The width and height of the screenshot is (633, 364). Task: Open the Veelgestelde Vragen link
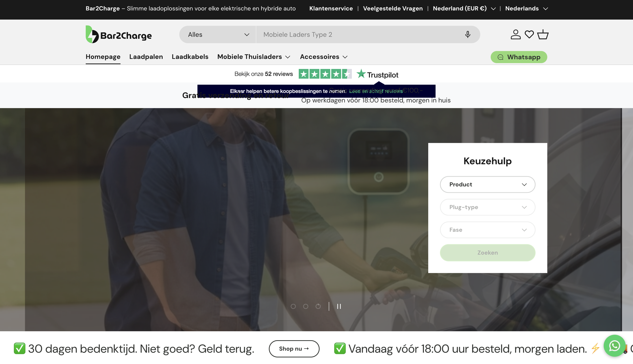click(393, 8)
